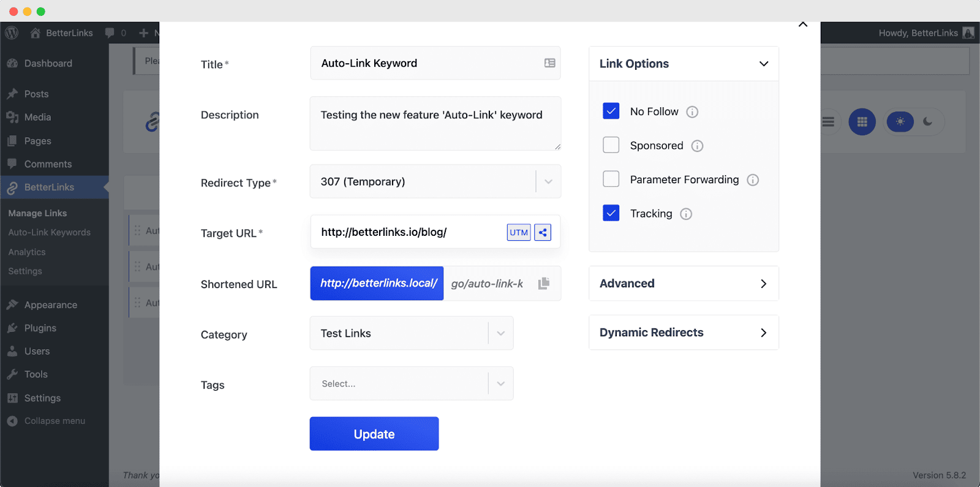Collapse the Link Options panel

(684, 64)
